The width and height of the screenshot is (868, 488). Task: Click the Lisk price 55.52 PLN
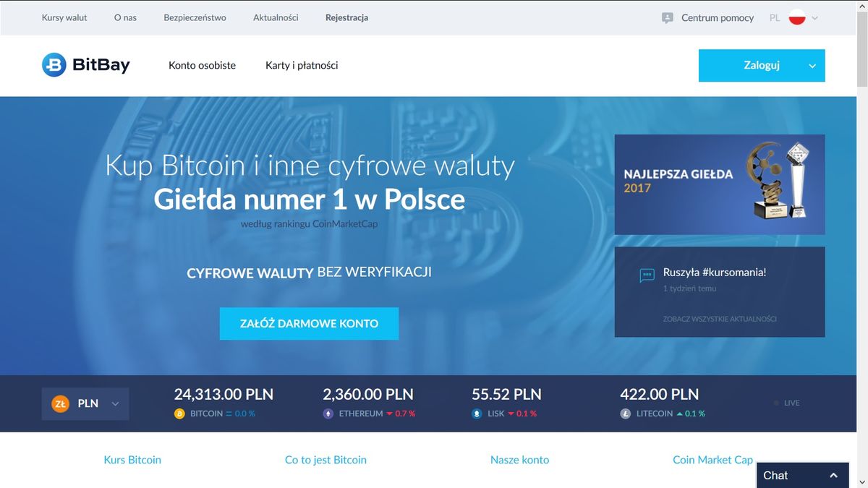(506, 394)
